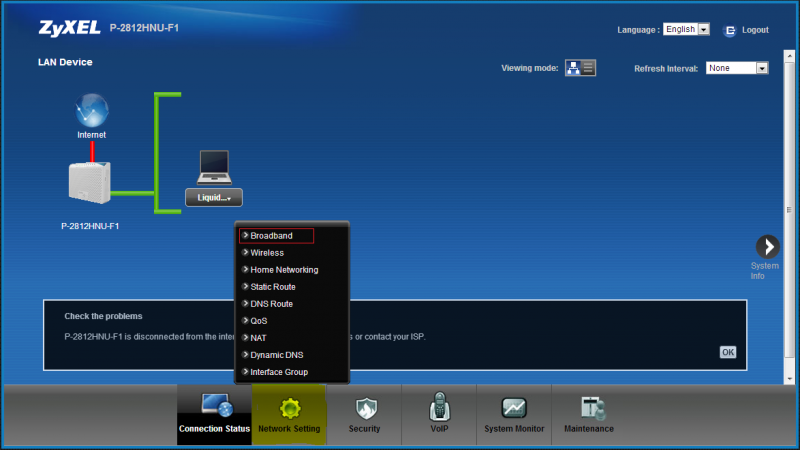Click the Check the problems heading
The width and height of the screenshot is (800, 450).
point(103,316)
